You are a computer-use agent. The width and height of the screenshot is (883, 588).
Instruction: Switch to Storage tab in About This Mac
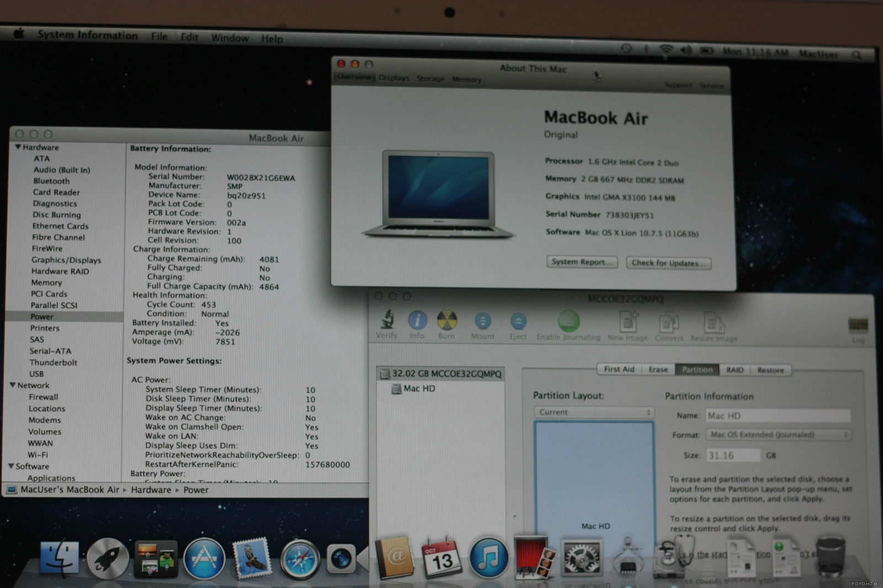click(x=430, y=79)
